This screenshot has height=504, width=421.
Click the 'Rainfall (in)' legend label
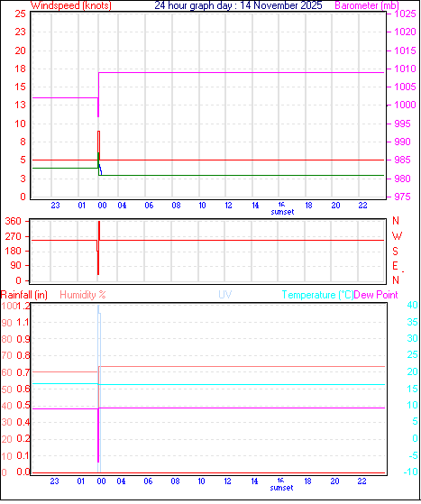coord(24,295)
